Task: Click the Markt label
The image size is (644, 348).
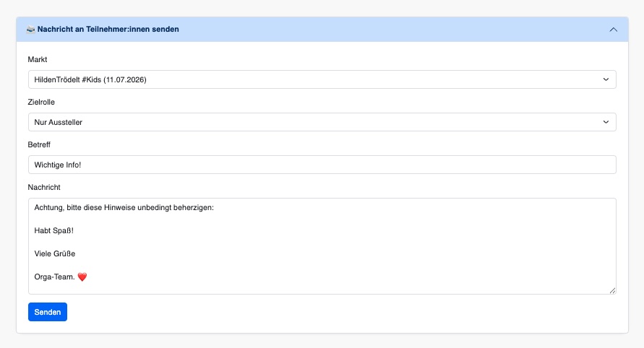Action: tap(38, 59)
